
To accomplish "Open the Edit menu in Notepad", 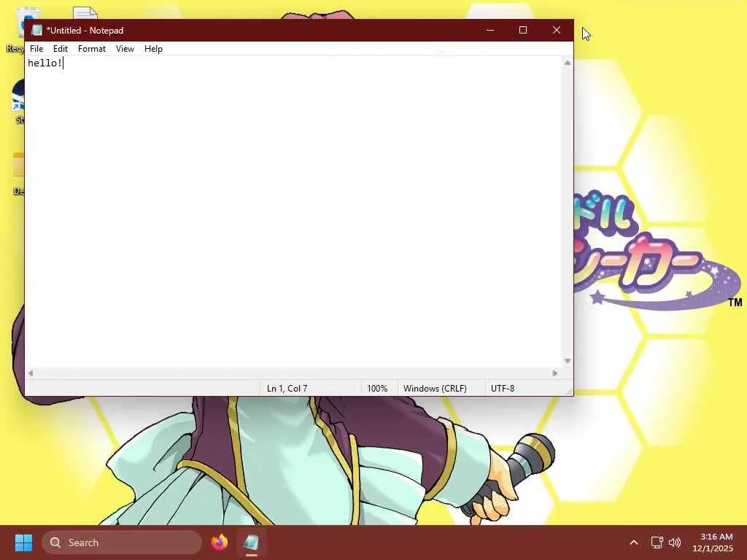I will 61,49.
